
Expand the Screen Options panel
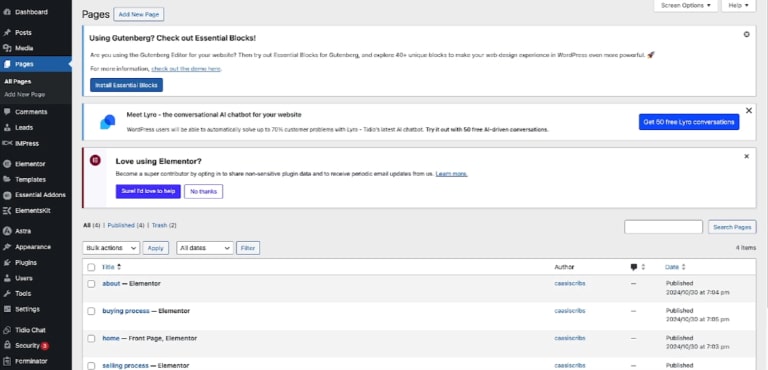[x=686, y=5]
